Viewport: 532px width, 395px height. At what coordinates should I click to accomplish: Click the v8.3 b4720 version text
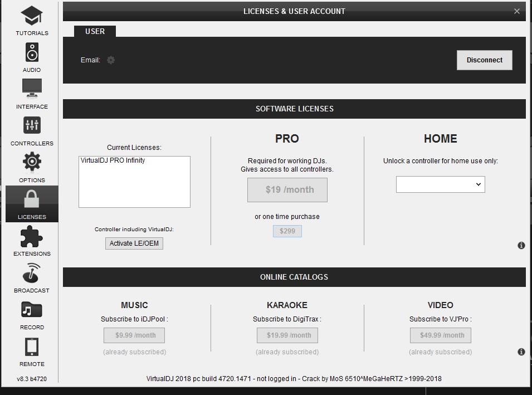(32, 379)
